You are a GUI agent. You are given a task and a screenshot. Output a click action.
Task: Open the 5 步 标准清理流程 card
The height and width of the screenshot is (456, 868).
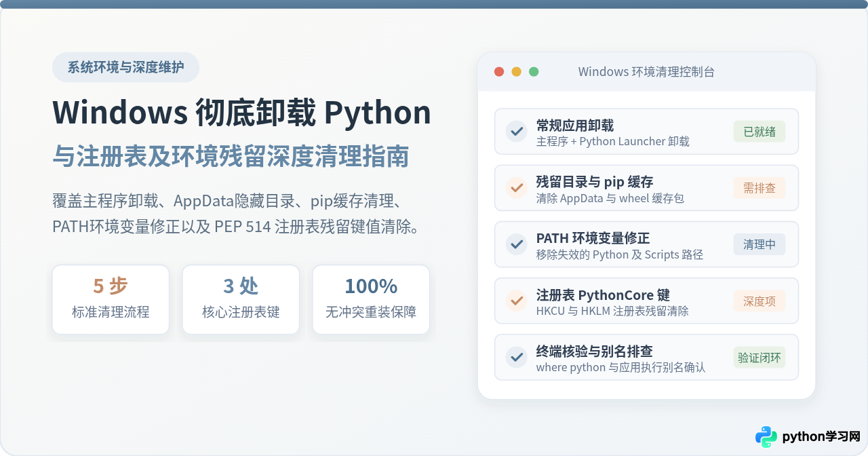[x=111, y=299]
